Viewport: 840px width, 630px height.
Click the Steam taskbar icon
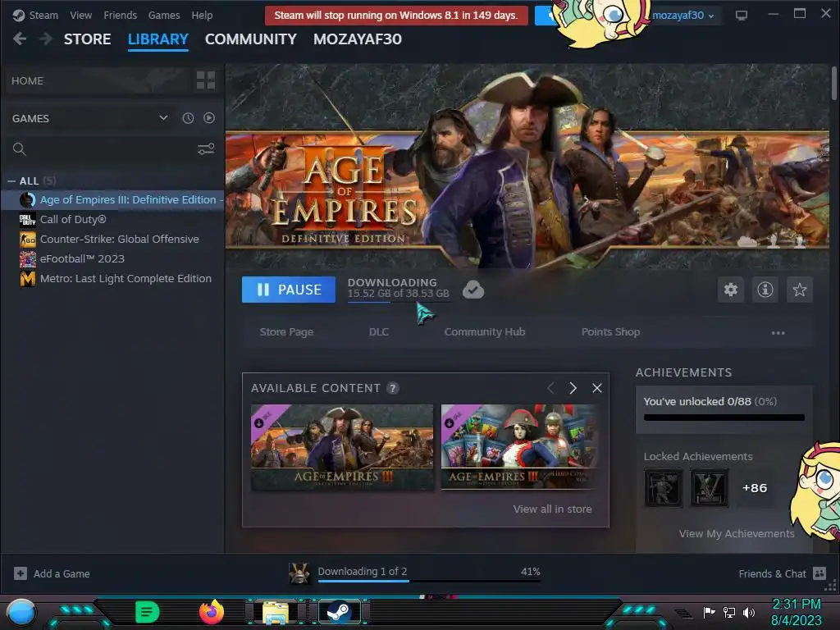point(339,612)
